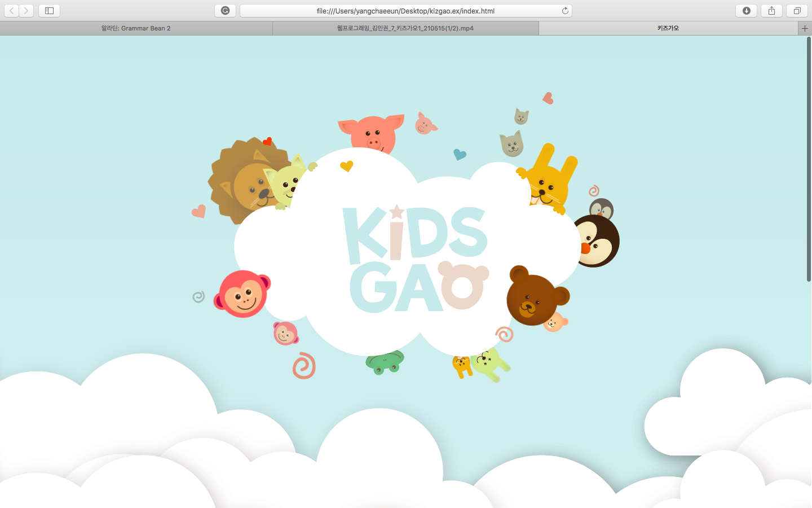
Task: Show the downloads list
Action: tap(746, 11)
